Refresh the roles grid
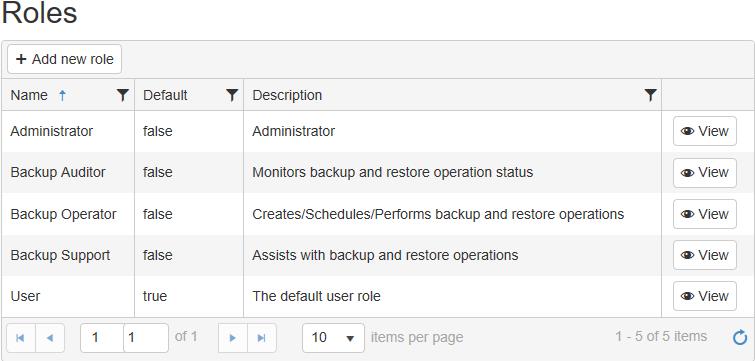Viewport: 755px width, 361px height. (740, 337)
